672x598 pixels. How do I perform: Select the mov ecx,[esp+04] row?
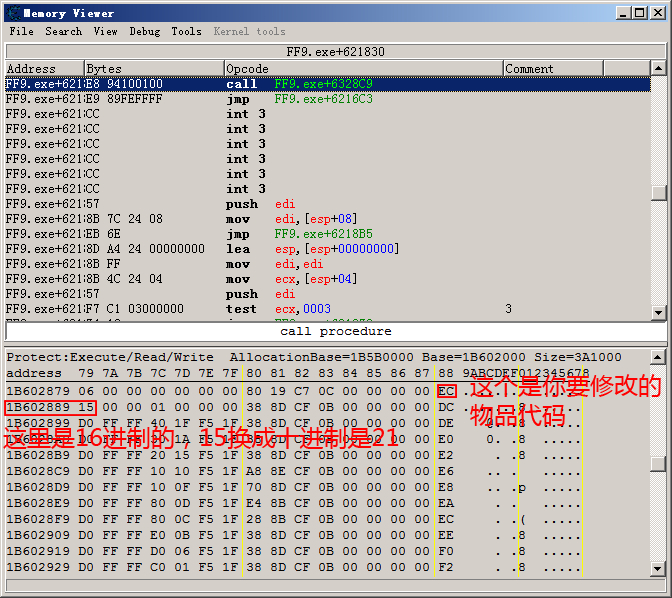[x=328, y=279]
